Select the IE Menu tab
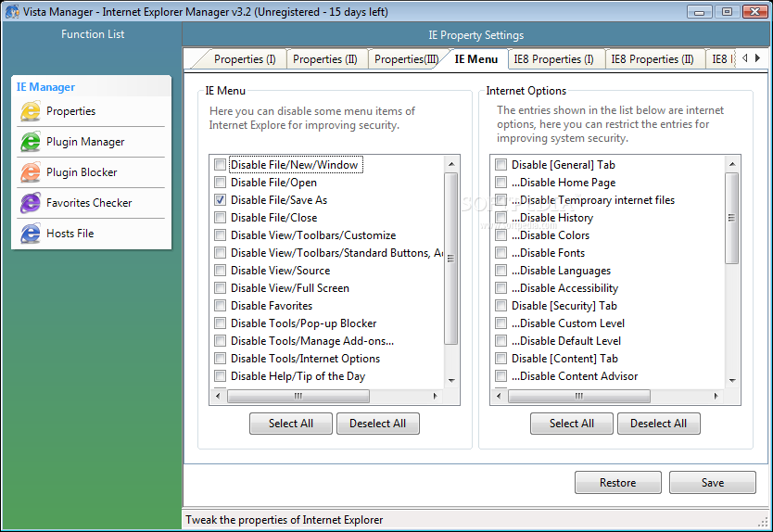This screenshot has height=532, width=773. pyautogui.click(x=475, y=59)
